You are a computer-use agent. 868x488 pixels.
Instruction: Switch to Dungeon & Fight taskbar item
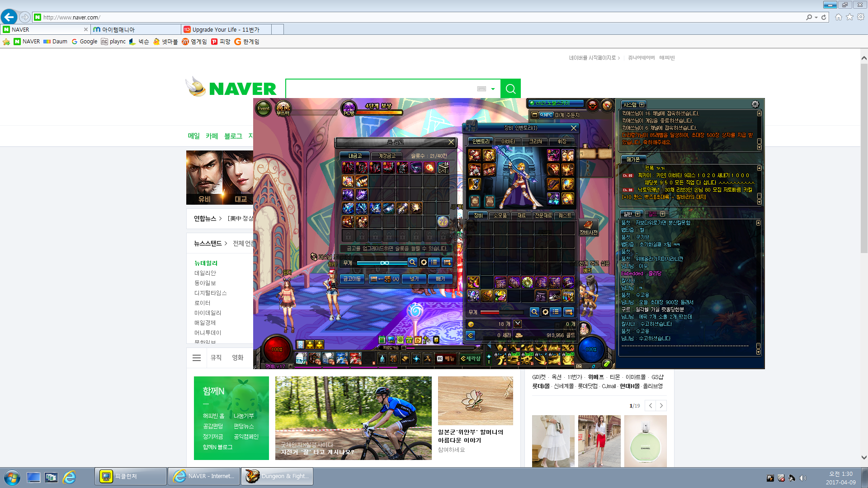(277, 476)
